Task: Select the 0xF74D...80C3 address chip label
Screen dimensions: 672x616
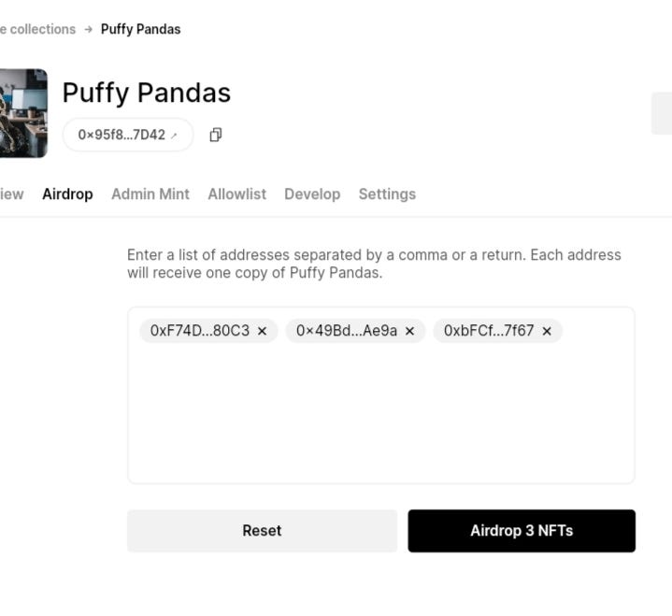Action: (200, 331)
